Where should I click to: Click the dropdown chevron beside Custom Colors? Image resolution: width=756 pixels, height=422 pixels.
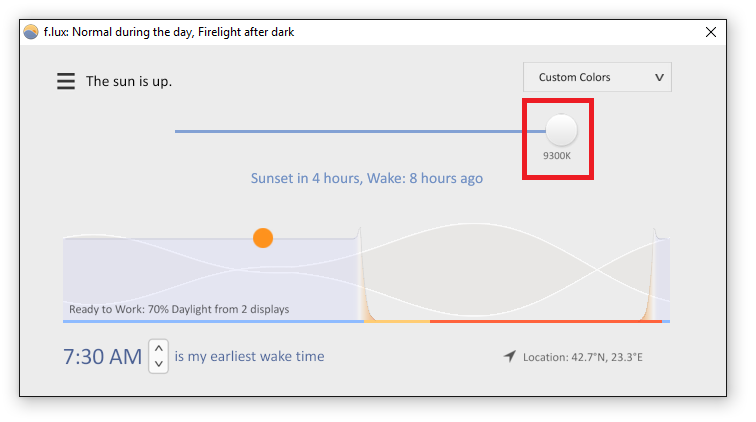coord(659,77)
